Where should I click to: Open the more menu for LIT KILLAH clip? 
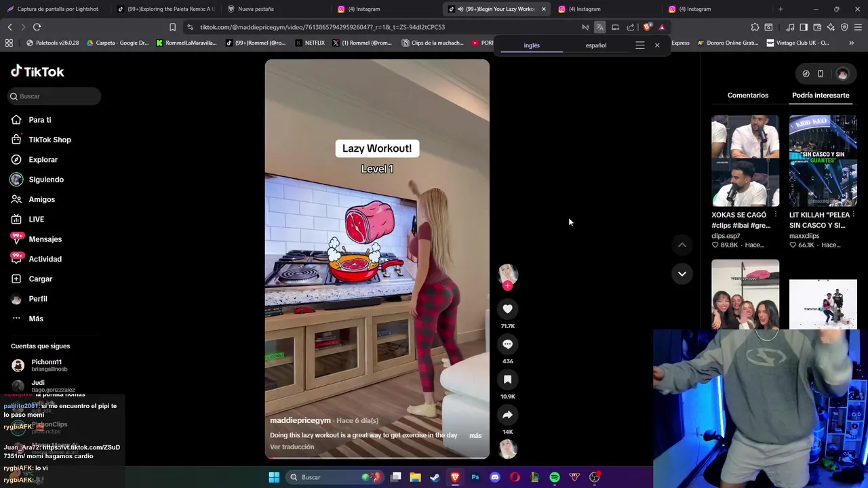(853, 215)
